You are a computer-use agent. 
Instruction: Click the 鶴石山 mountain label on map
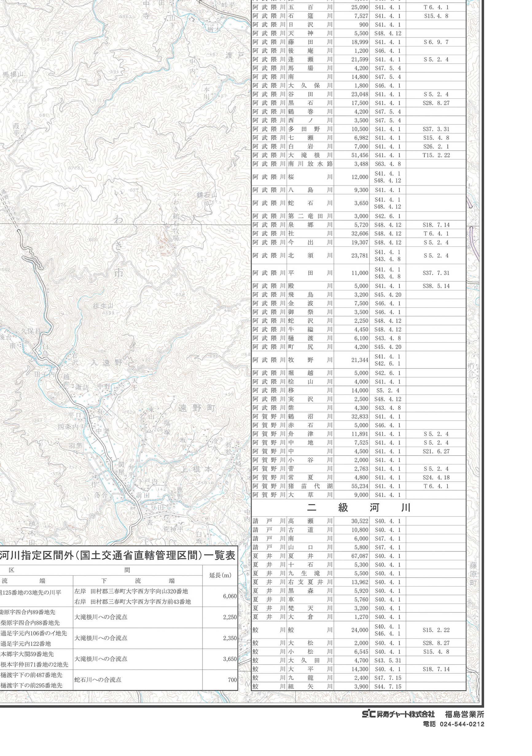coord(207,194)
